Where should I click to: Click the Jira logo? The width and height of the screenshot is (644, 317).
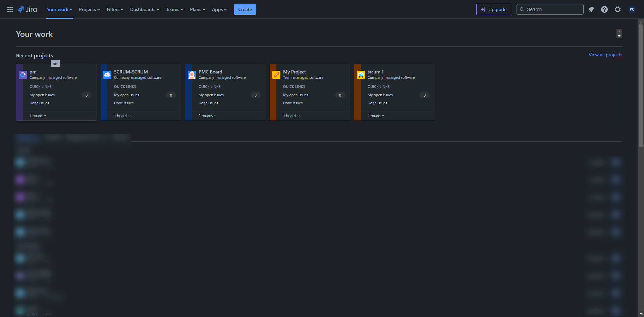(x=27, y=9)
